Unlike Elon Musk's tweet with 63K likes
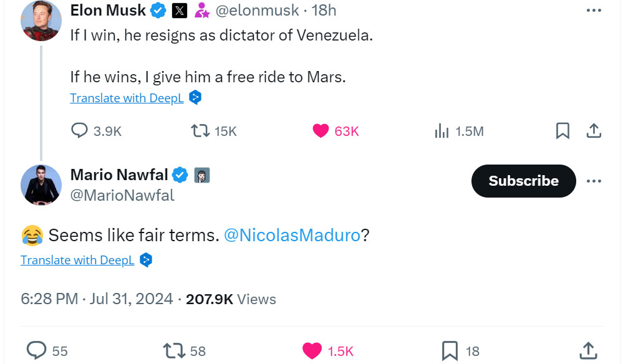The image size is (623, 364). point(321,131)
